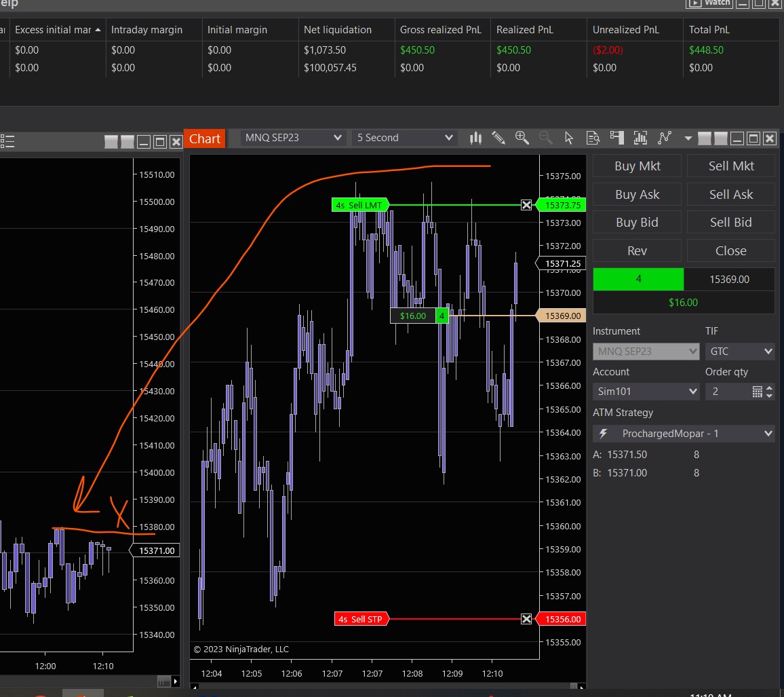Open the 5 Second interval dropdown
Screen dimensions: 784x697
(x=404, y=138)
